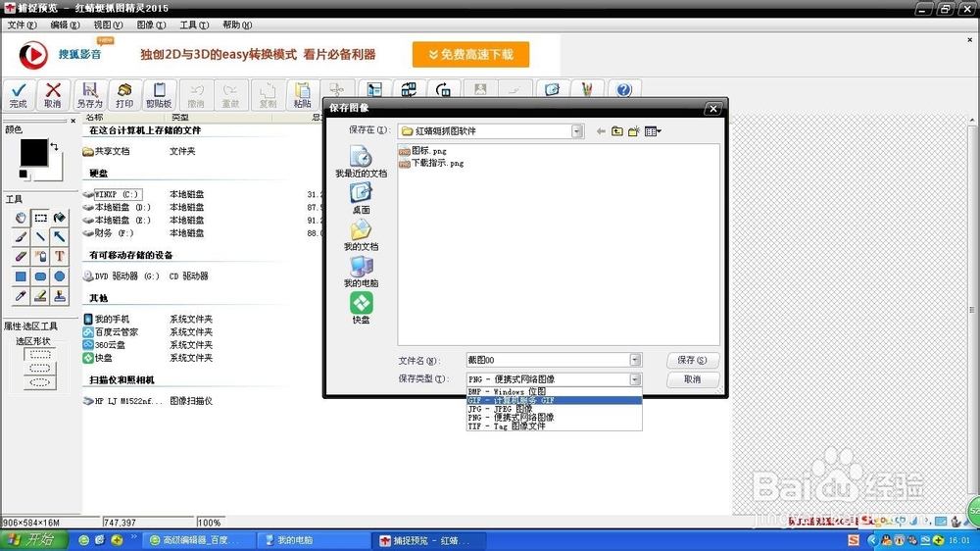
Task: Choose PNG - 便携式网络图像 in dropdown list
Action: [554, 417]
